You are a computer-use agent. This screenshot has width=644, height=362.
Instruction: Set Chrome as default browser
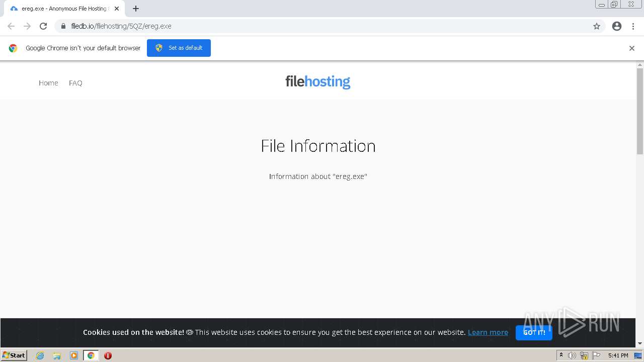point(179,48)
